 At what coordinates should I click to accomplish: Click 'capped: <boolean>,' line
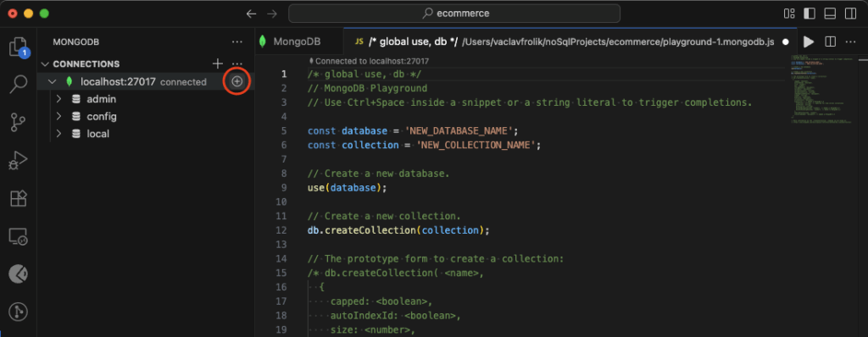point(381,301)
